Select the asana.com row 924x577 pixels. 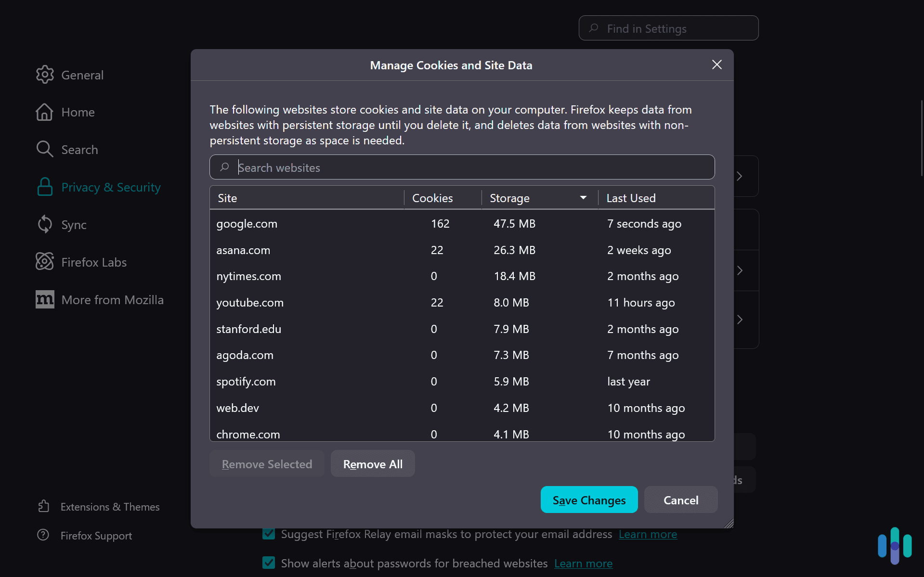[x=462, y=250]
